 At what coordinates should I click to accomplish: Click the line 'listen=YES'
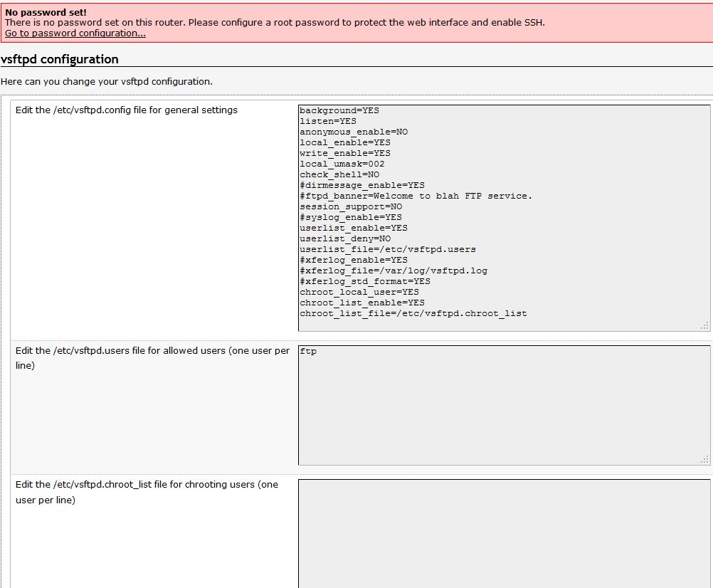pos(328,121)
